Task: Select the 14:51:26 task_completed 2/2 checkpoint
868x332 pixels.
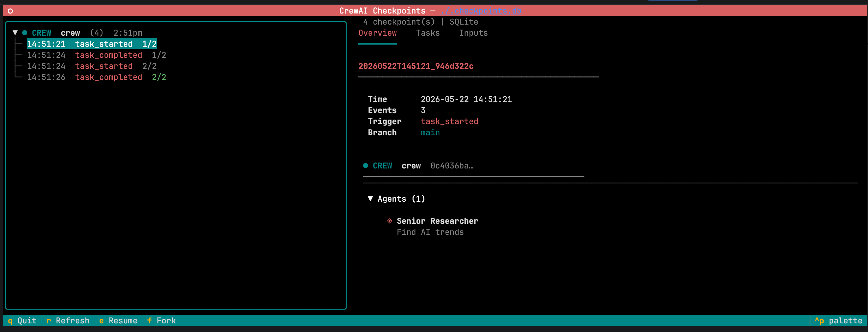Action: point(96,77)
